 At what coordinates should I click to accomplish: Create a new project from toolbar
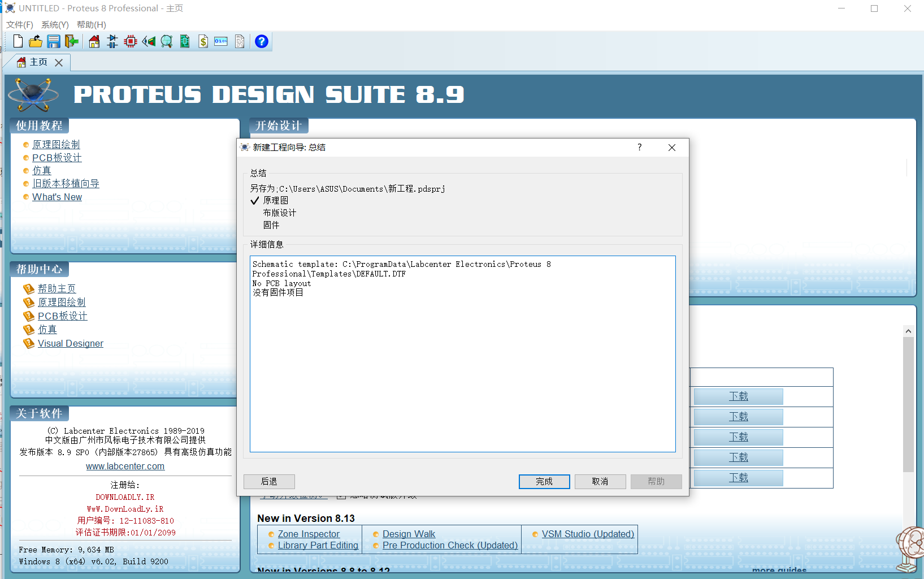click(18, 41)
